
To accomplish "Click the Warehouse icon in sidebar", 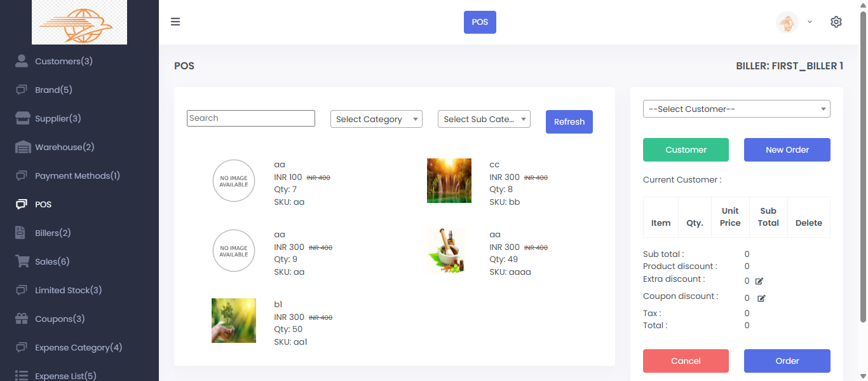I will pyautogui.click(x=23, y=147).
